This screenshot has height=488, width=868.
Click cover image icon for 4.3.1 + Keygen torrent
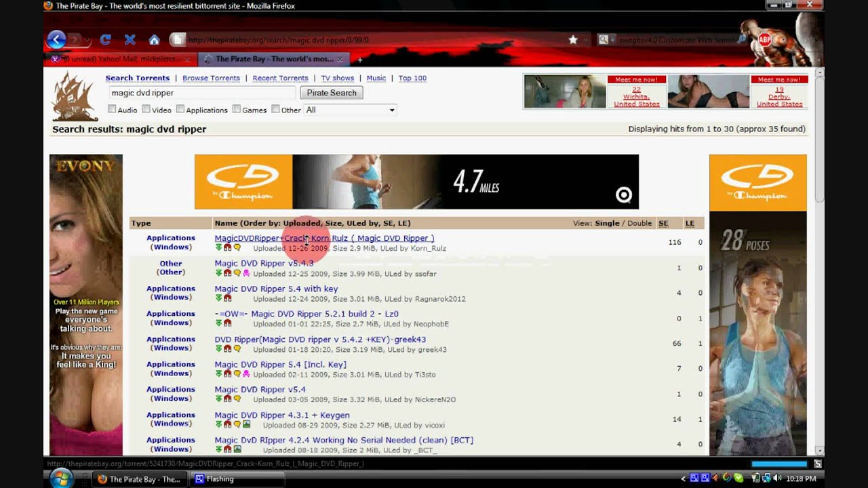tap(246, 424)
